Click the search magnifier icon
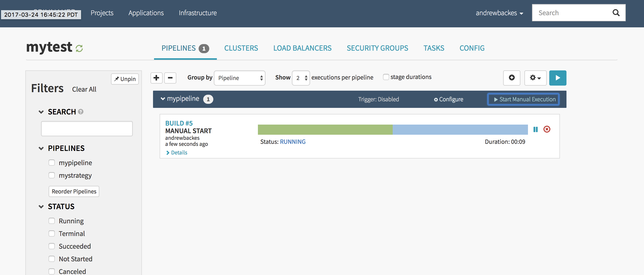This screenshot has height=275, width=644. [616, 13]
